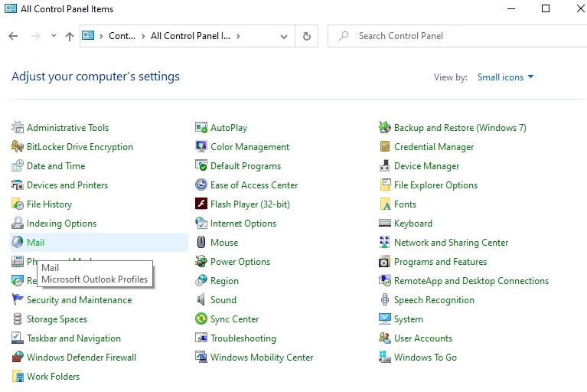Image resolution: width=587 pixels, height=392 pixels.
Task: Click the Indexing Options icon
Action: click(18, 223)
